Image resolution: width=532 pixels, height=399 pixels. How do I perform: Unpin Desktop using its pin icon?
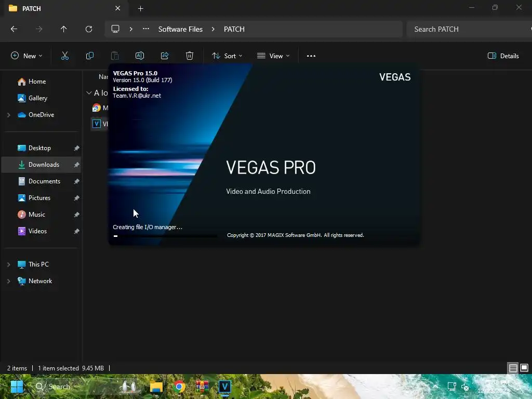coord(77,148)
